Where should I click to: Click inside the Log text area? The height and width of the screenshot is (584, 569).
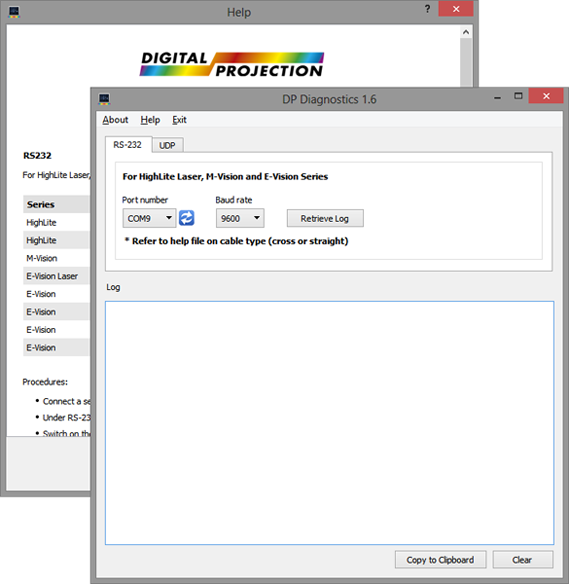(x=330, y=423)
